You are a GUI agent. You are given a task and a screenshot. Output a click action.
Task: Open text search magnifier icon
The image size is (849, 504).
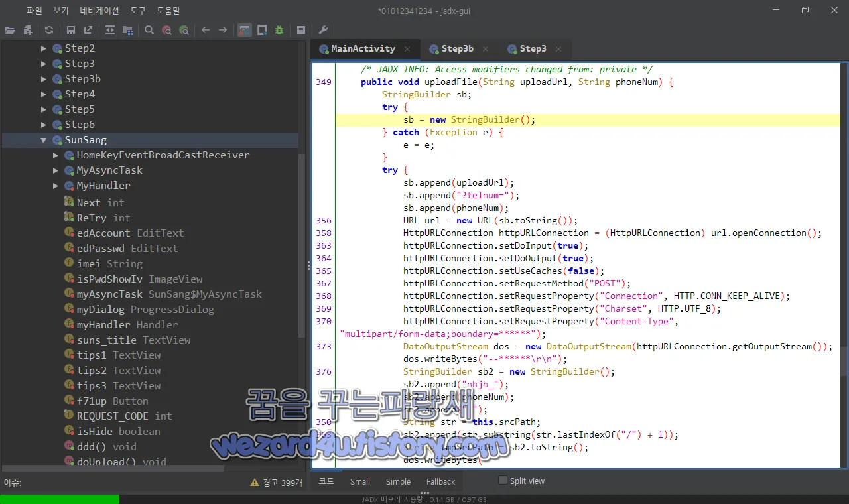[x=149, y=30]
